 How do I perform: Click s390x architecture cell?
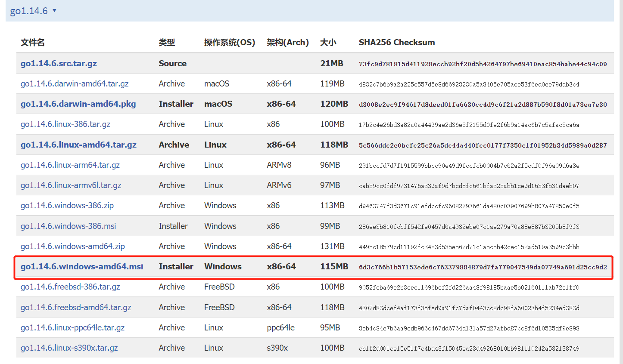pyautogui.click(x=277, y=348)
